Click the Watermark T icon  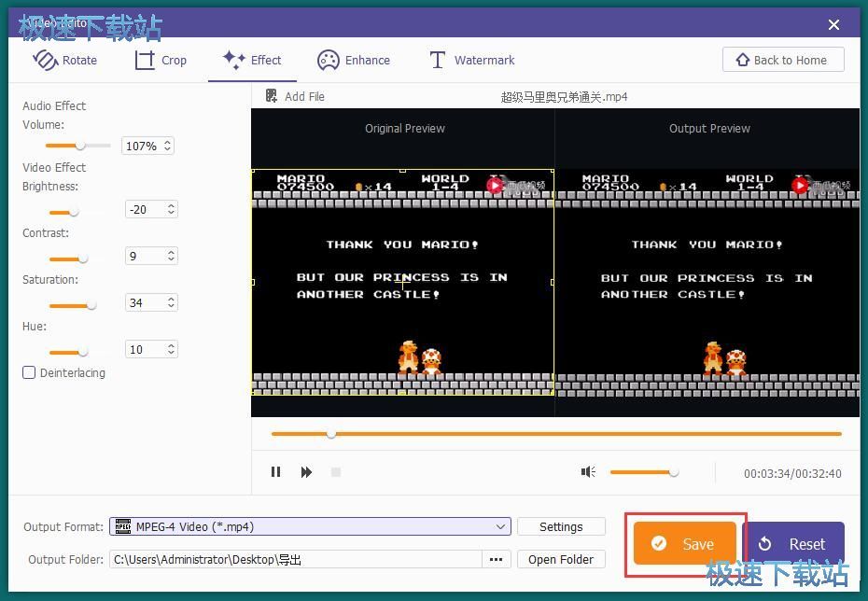point(438,60)
